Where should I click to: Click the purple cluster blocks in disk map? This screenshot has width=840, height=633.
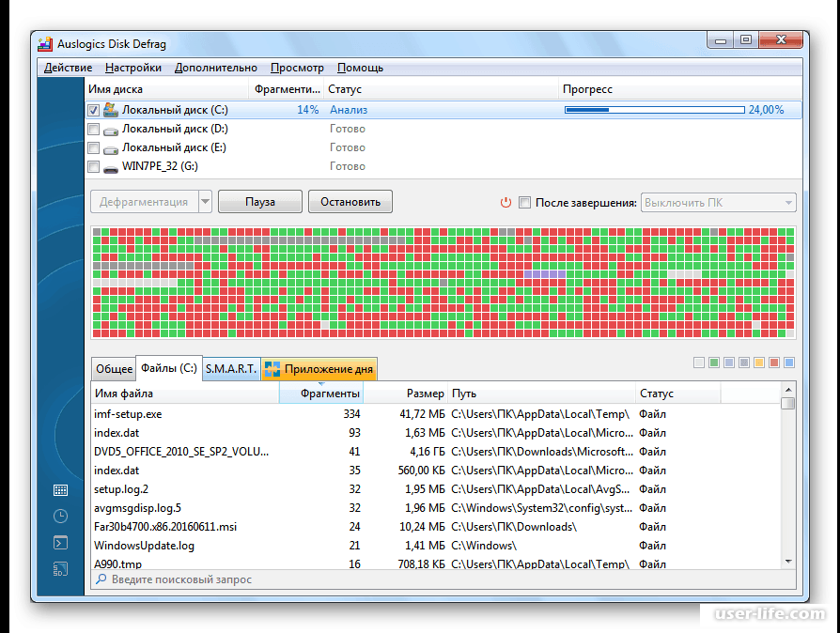[545, 273]
